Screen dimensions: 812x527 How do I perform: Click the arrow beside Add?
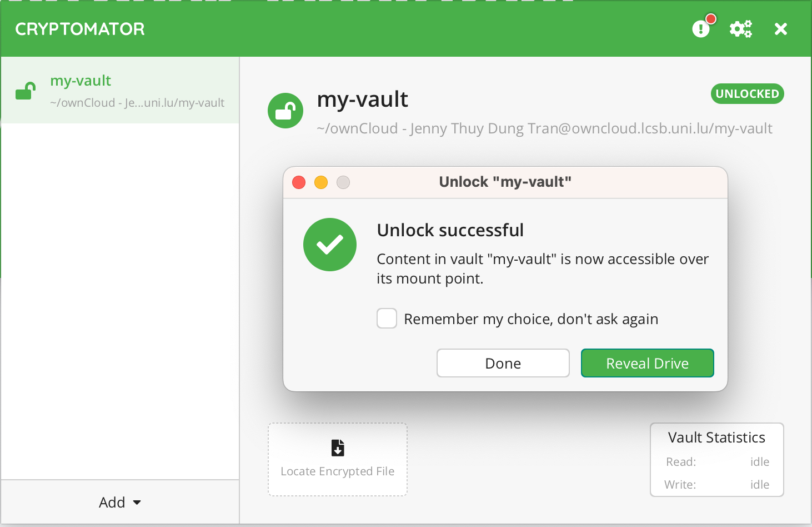point(137,503)
